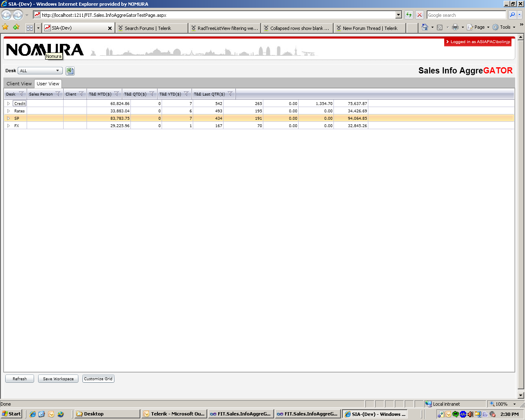The height and width of the screenshot is (420, 525).
Task: Switch to Search Forums Telerik tab
Action: [152, 28]
